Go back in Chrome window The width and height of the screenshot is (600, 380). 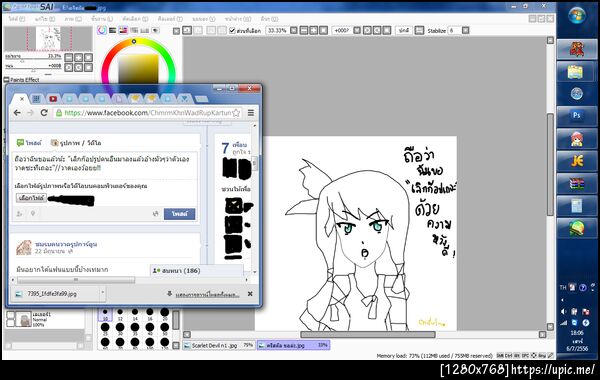tap(17, 113)
